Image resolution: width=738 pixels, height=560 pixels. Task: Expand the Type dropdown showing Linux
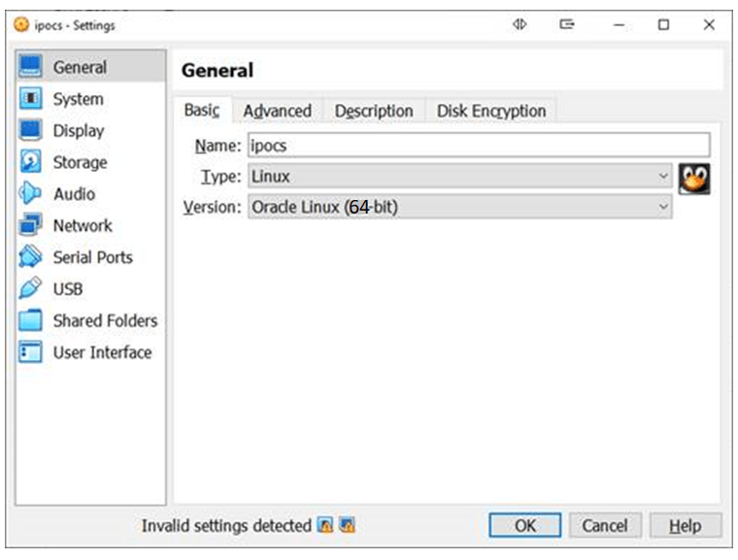pyautogui.click(x=460, y=176)
